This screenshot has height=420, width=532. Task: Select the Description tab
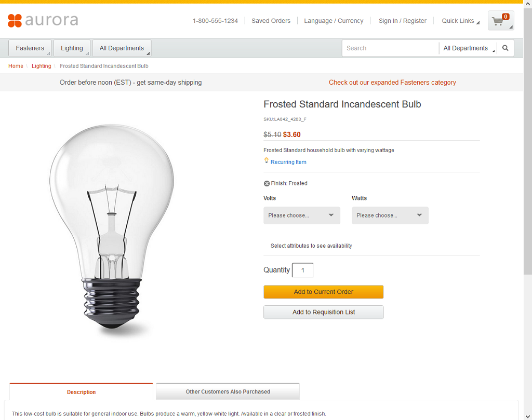coord(81,392)
